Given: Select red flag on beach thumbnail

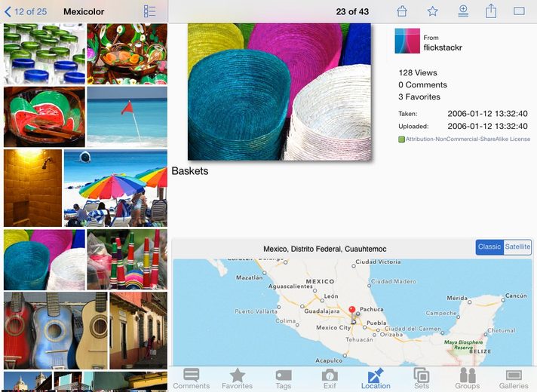Looking at the screenshot, I should pos(127,117).
